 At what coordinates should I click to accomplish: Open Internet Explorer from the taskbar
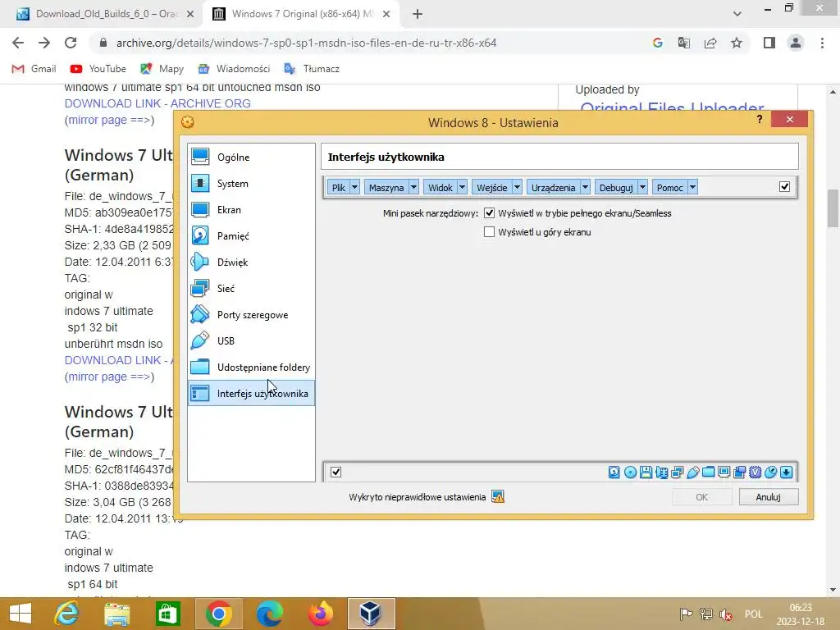click(67, 614)
